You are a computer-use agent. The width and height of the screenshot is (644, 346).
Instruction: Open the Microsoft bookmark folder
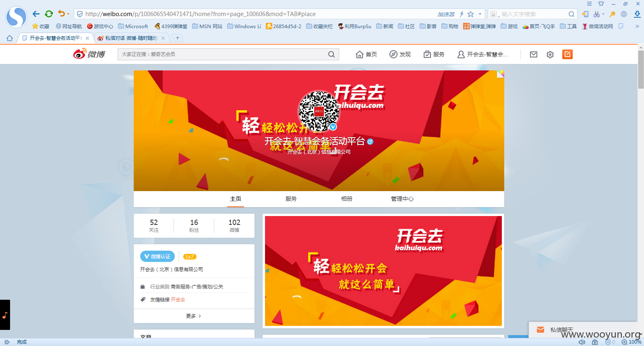[x=133, y=26]
